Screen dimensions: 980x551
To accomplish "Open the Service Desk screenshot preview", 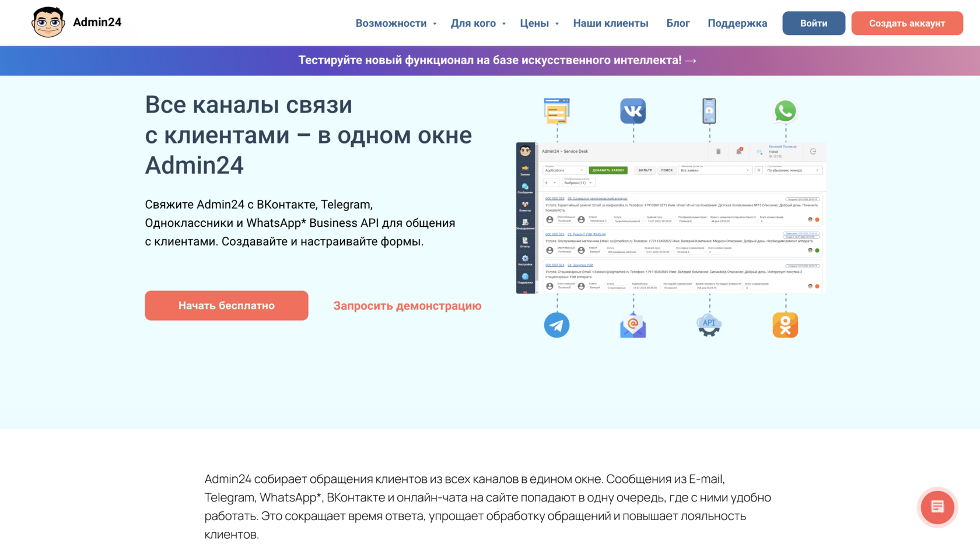I will pyautogui.click(x=671, y=217).
